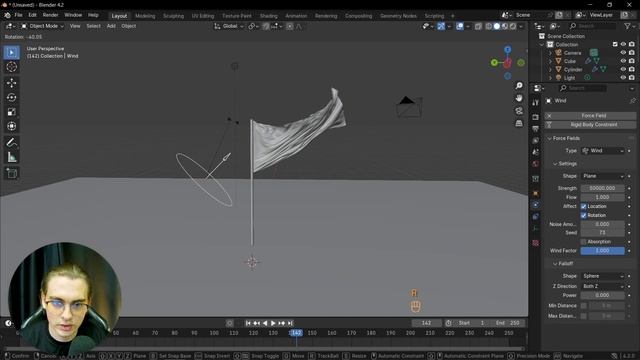Viewport: 640px width, 360px height.
Task: Select the Move tool
Action: pyautogui.click(x=11, y=83)
